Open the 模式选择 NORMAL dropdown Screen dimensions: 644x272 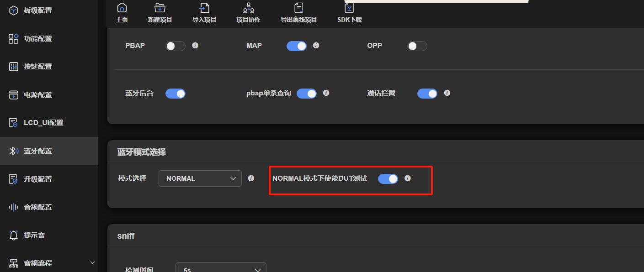(200, 178)
